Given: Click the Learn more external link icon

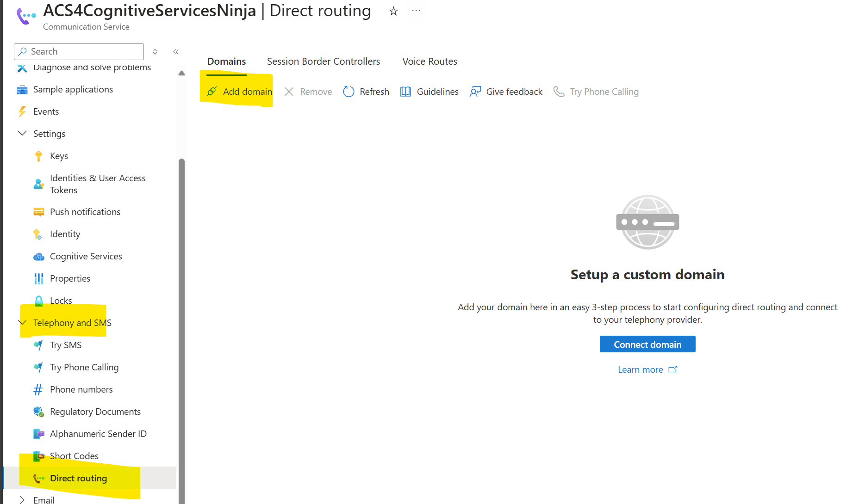Looking at the screenshot, I should [x=673, y=369].
